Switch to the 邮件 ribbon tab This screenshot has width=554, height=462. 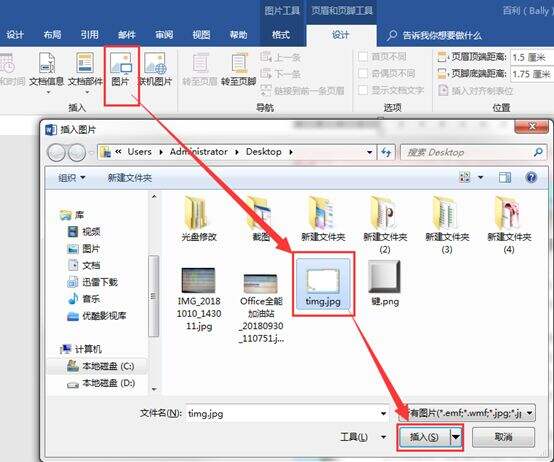tap(126, 35)
